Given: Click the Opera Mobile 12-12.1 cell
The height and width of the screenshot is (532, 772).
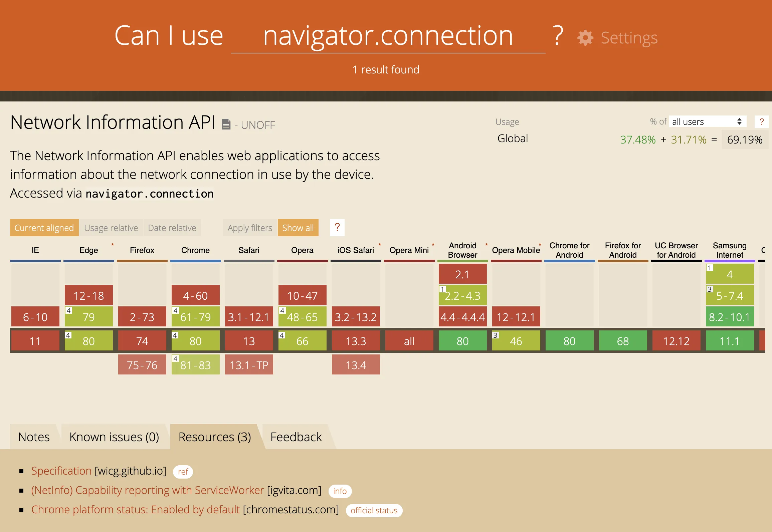Looking at the screenshot, I should [x=516, y=317].
